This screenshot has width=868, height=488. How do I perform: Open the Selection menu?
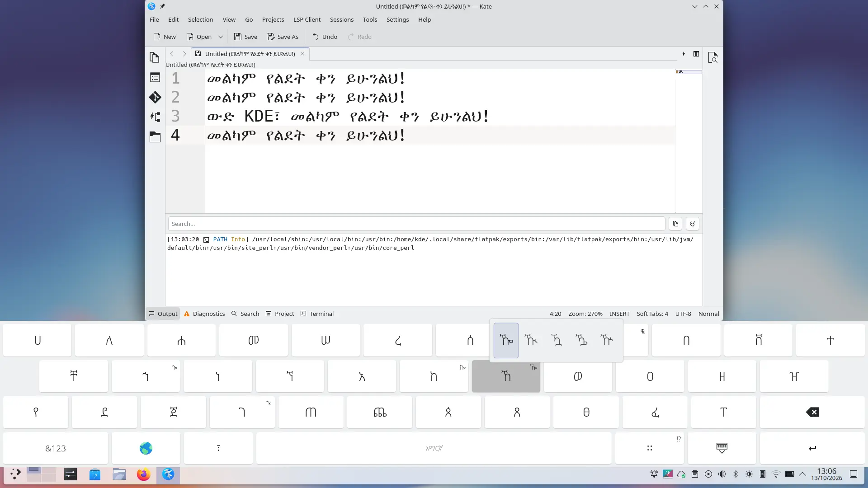click(200, 19)
